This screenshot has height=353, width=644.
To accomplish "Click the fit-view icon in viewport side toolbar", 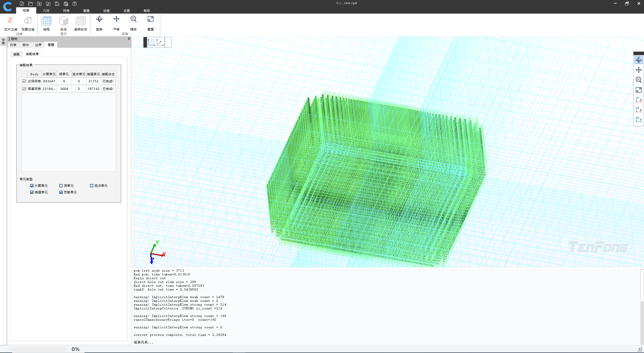I will pos(638,90).
